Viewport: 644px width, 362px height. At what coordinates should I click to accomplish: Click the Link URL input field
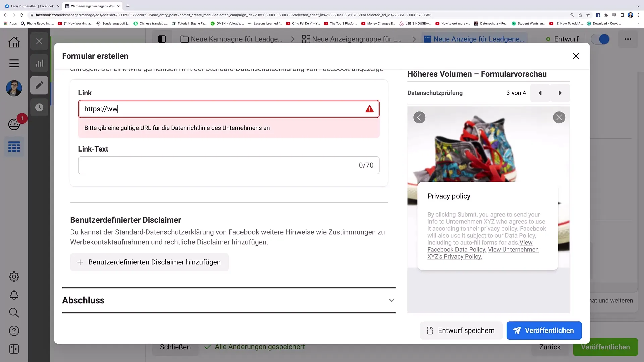coord(229,109)
